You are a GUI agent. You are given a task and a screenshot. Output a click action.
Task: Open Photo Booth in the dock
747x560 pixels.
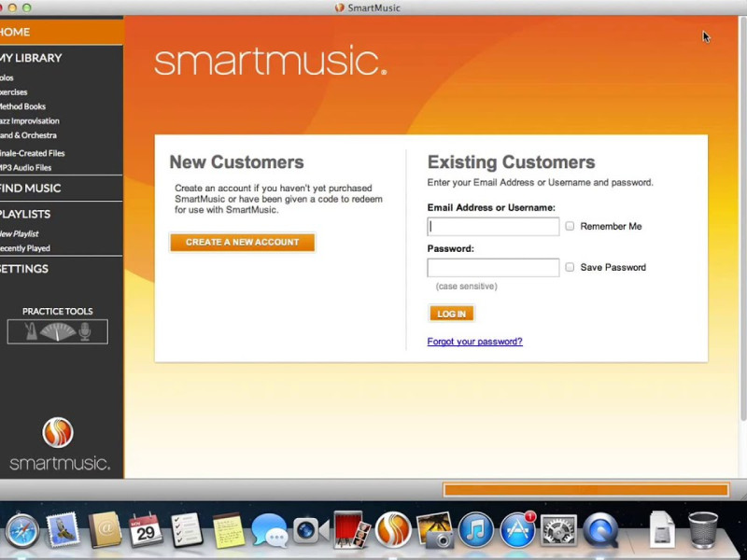tap(352, 530)
